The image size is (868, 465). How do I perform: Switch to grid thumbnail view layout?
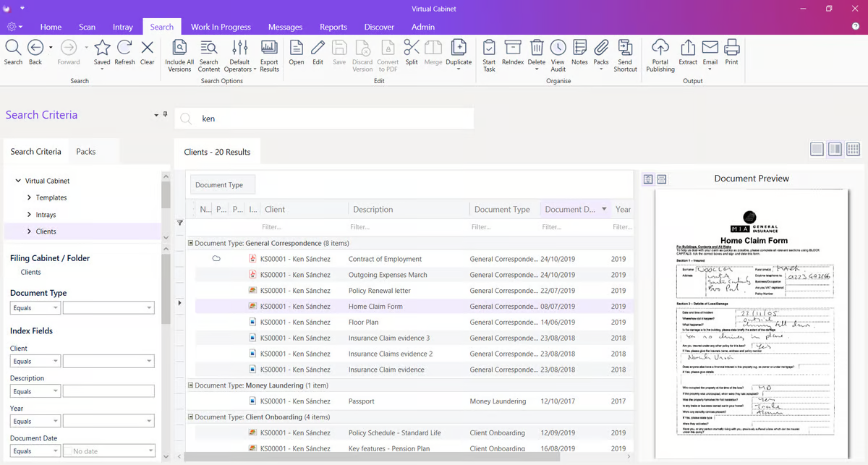853,149
